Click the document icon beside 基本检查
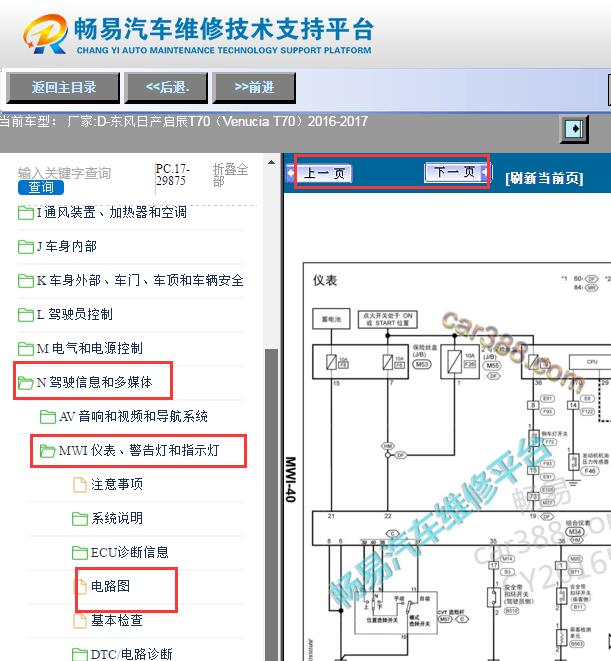This screenshot has width=611, height=661. 80,621
